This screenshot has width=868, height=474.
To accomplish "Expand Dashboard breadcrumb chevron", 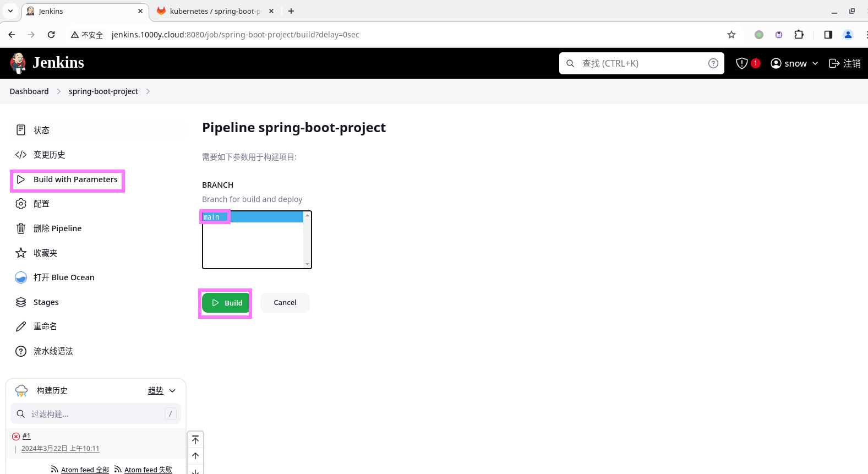I will pyautogui.click(x=59, y=91).
